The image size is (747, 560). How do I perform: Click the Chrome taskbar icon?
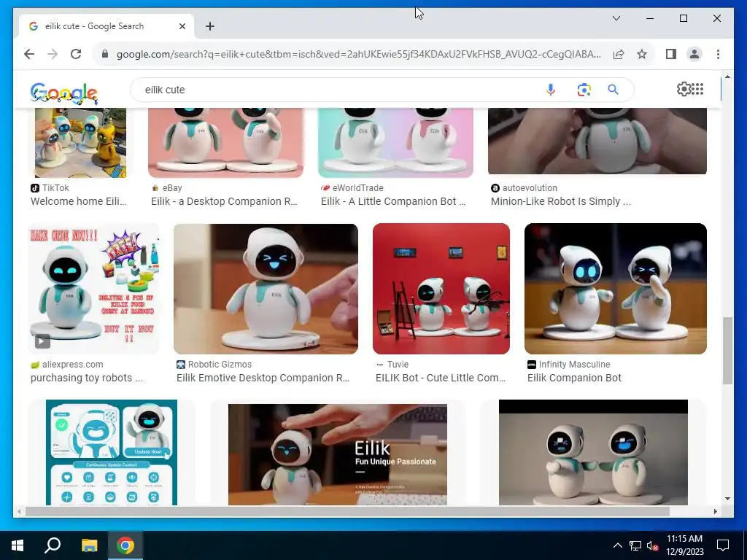(x=125, y=545)
